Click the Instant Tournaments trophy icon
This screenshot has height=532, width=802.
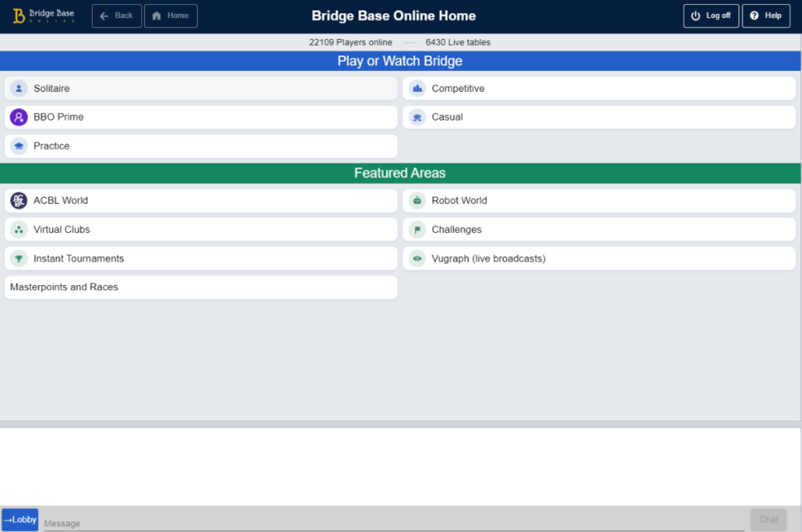coord(18,259)
